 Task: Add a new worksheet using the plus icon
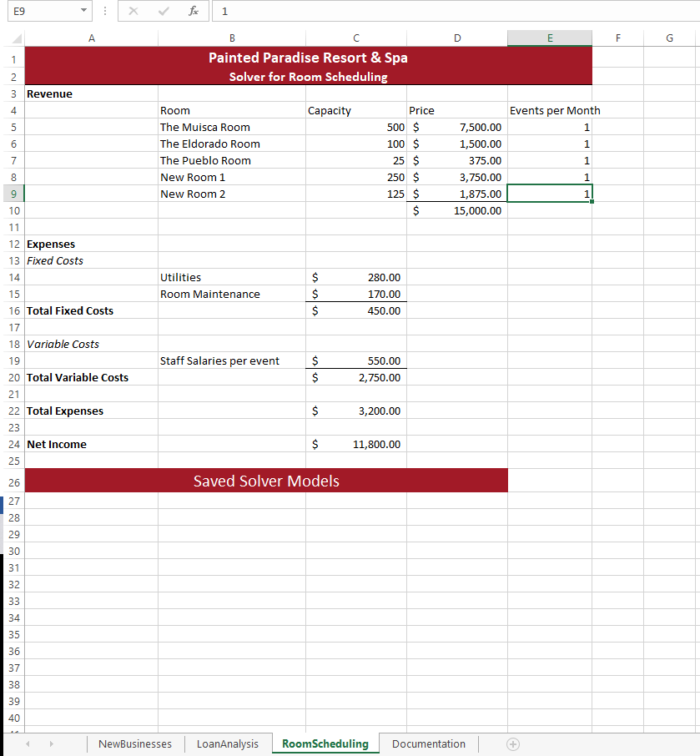tap(512, 743)
